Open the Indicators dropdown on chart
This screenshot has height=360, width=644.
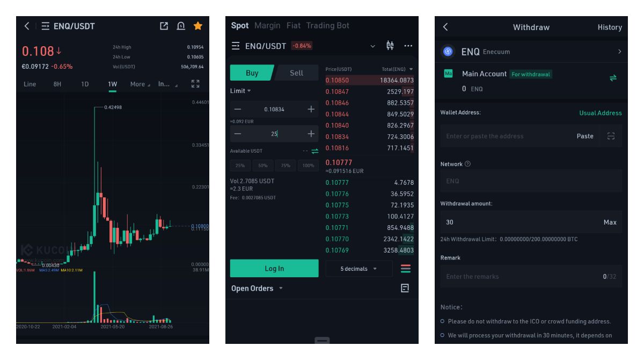(167, 84)
